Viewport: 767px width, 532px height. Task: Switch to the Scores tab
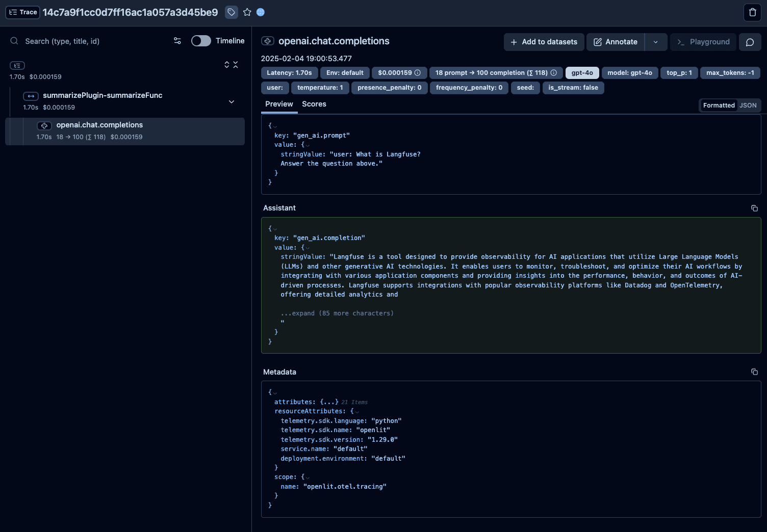click(x=314, y=104)
